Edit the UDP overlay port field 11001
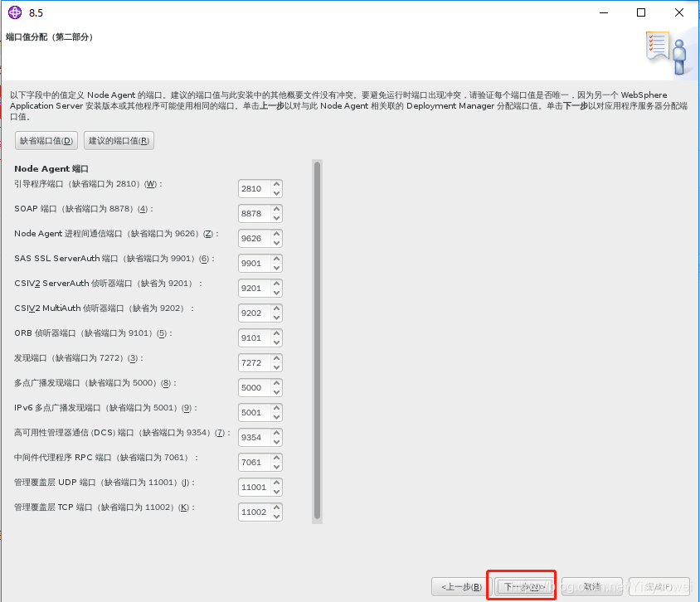This screenshot has width=700, height=602. click(255, 488)
